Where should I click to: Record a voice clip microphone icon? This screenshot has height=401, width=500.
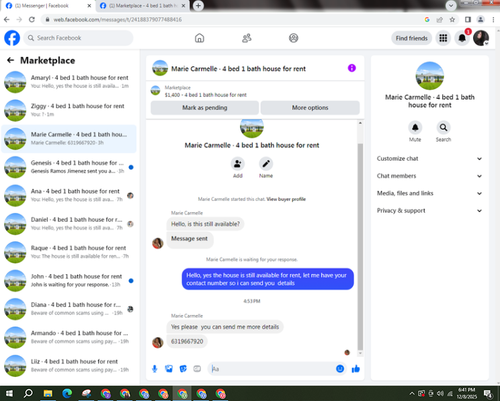pyautogui.click(x=155, y=369)
